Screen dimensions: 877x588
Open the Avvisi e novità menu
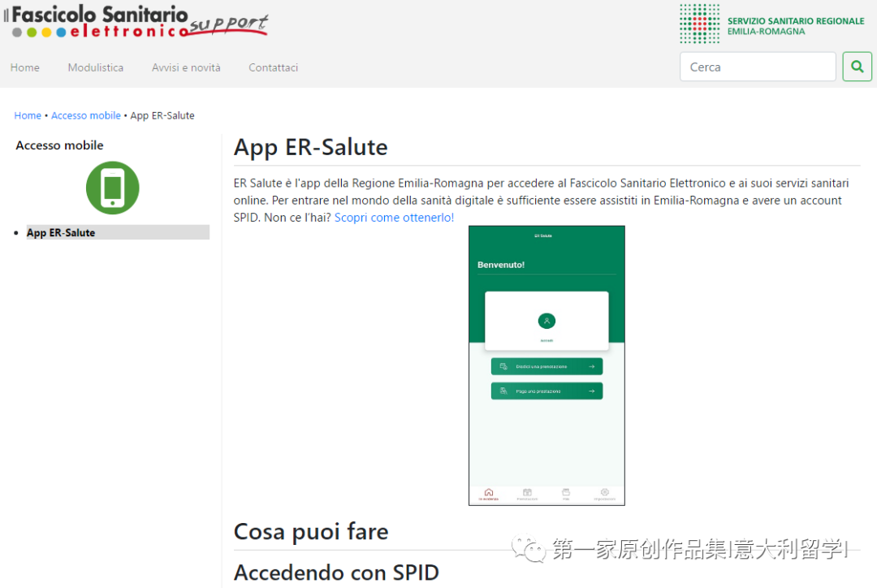(x=186, y=67)
